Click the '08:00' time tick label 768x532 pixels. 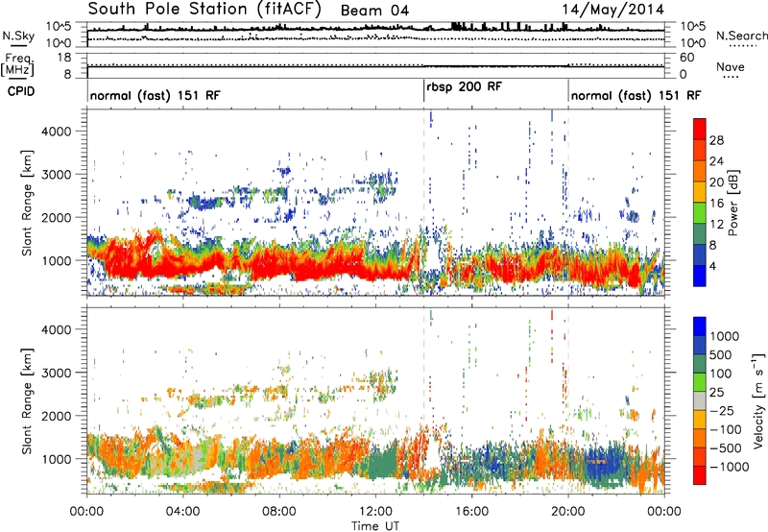point(279,512)
